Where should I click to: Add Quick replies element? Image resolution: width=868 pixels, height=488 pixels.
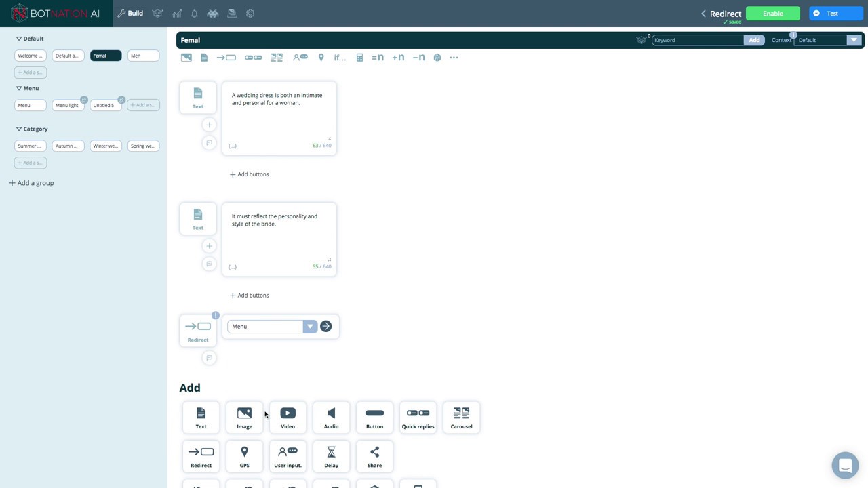click(418, 418)
